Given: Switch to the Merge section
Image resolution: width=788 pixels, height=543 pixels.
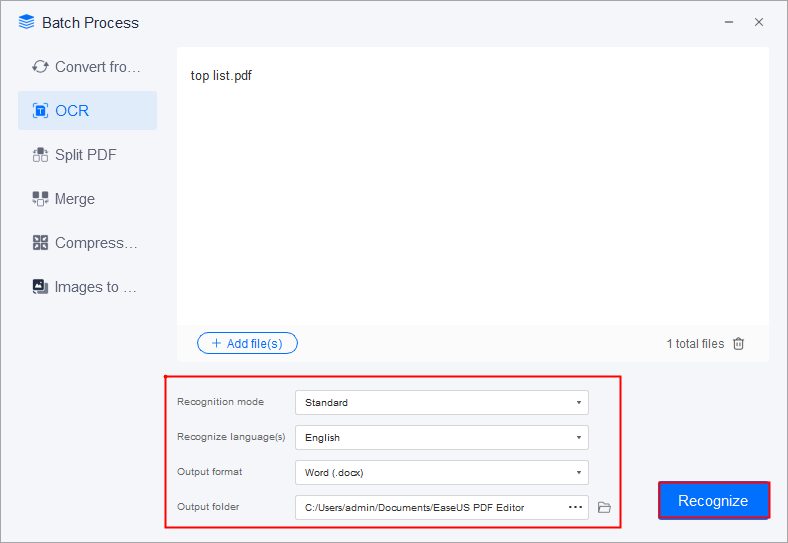Looking at the screenshot, I should [x=87, y=199].
